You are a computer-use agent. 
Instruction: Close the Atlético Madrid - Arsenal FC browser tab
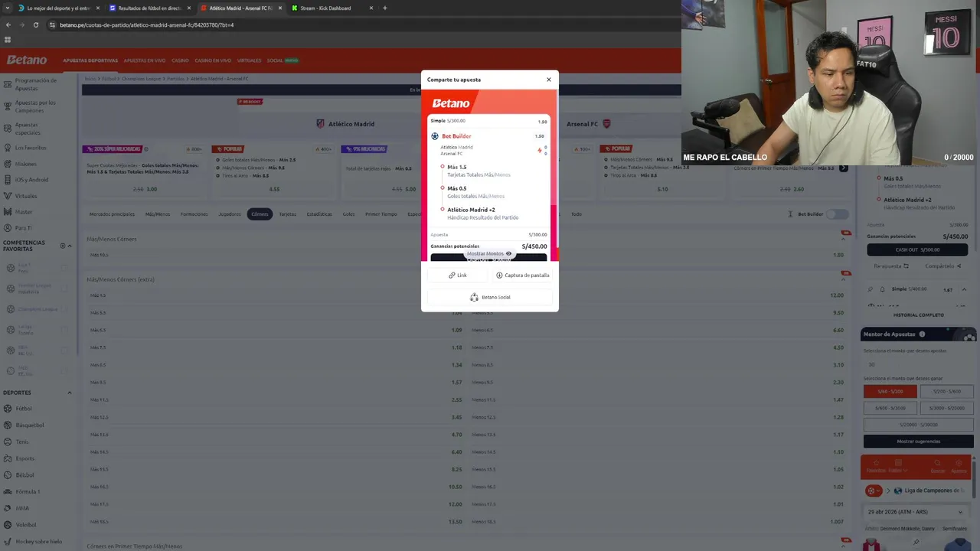pyautogui.click(x=279, y=8)
